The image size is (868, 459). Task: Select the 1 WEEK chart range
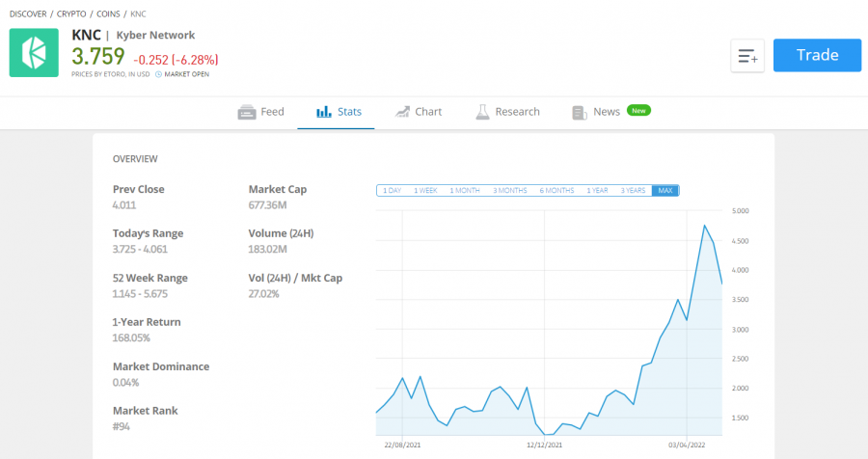coord(425,191)
